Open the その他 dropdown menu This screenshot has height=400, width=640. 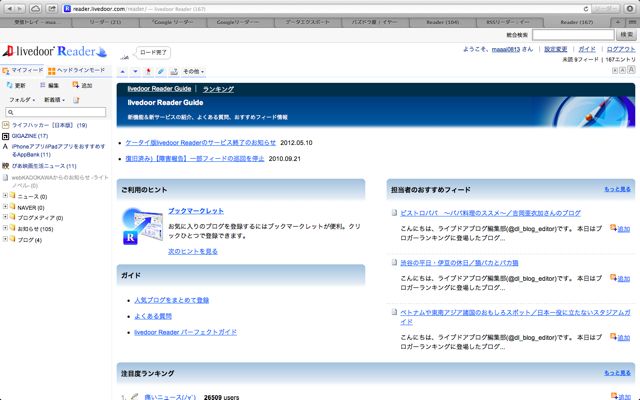pyautogui.click(x=193, y=71)
